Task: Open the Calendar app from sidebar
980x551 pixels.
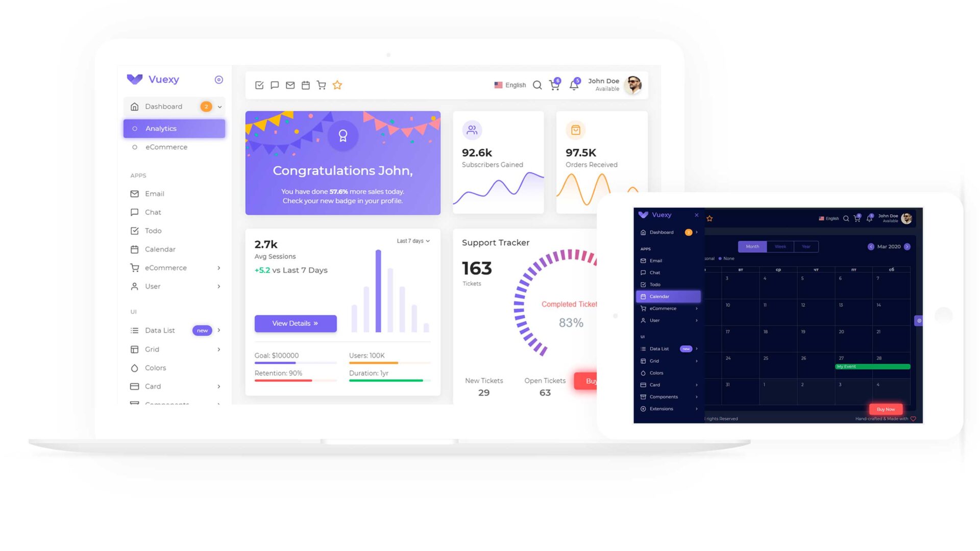Action: (x=160, y=249)
